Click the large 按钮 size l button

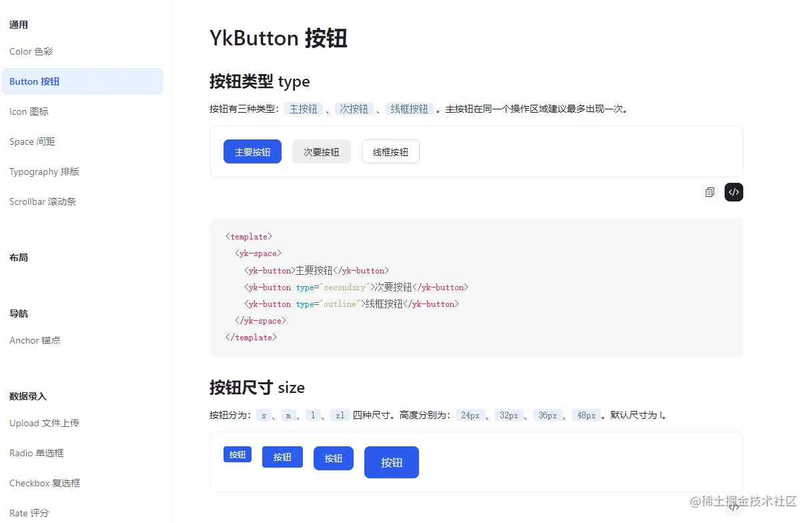pos(334,458)
